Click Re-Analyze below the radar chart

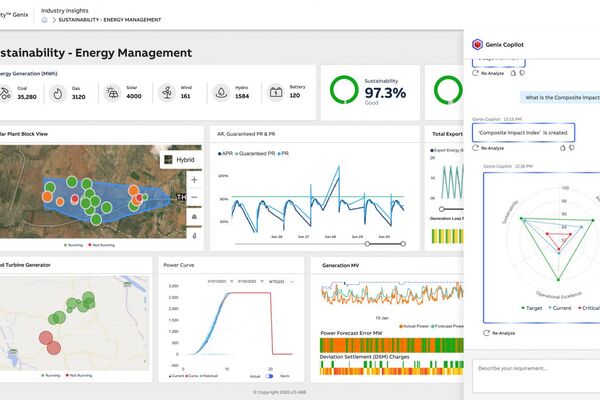click(498, 332)
